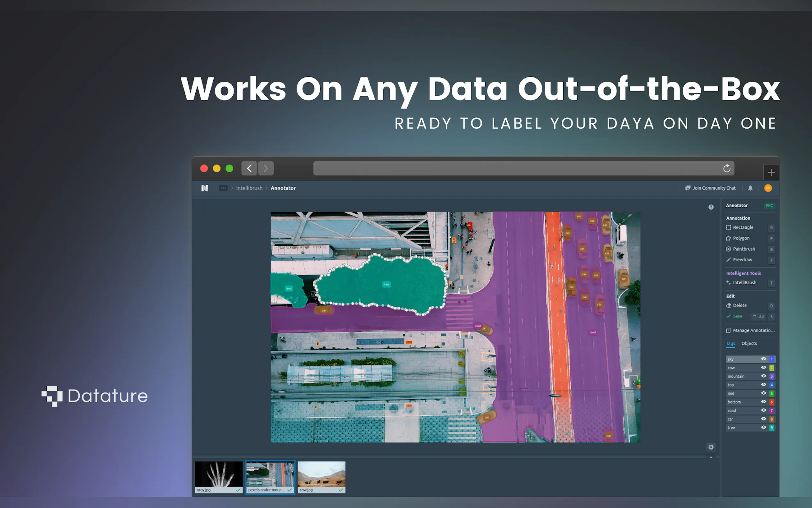Switch to the Tags tab

(x=730, y=343)
